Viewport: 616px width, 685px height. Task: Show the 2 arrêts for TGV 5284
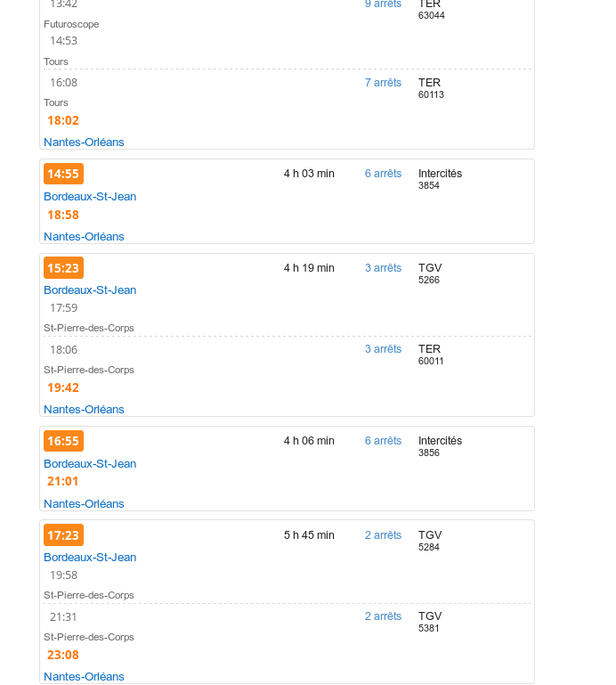click(383, 535)
